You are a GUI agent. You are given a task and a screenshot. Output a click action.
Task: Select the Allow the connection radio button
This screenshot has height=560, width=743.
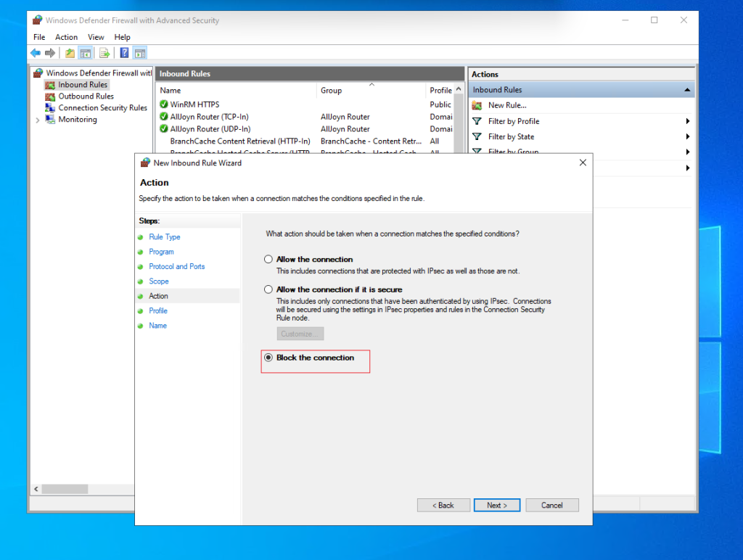(268, 259)
